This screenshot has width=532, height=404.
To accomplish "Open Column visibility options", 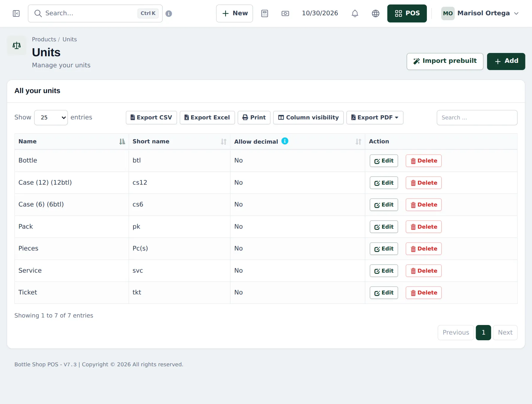I will tap(308, 118).
